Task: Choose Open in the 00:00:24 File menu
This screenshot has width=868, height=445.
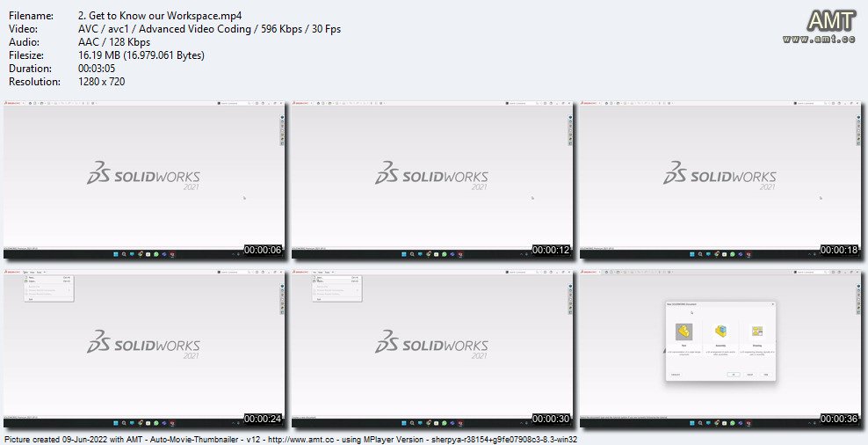Action: pyautogui.click(x=47, y=281)
